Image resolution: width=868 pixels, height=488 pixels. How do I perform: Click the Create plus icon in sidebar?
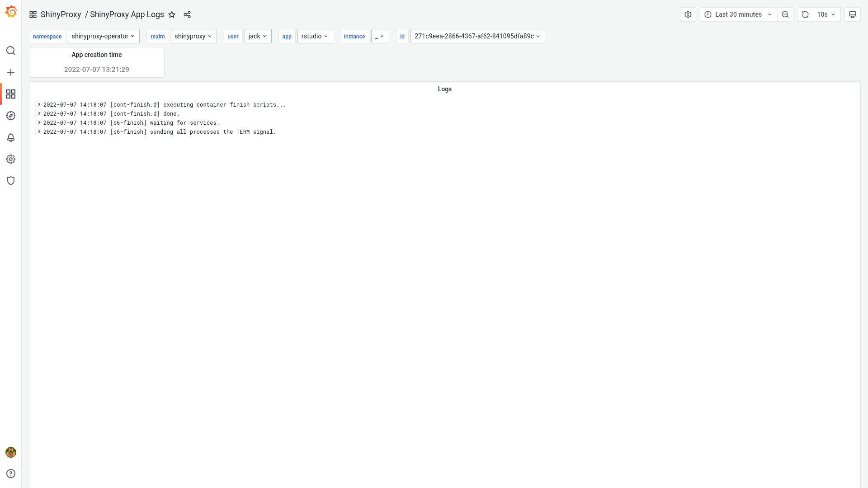[11, 72]
